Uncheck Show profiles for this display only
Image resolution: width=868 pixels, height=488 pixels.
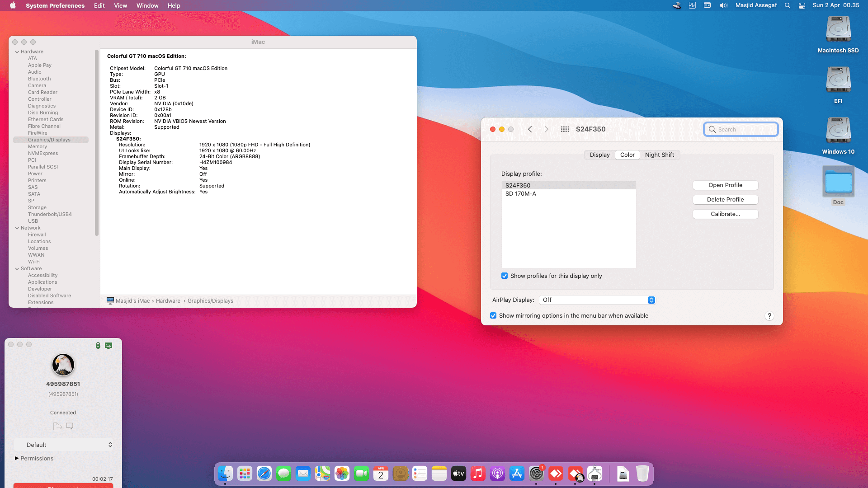click(x=505, y=276)
